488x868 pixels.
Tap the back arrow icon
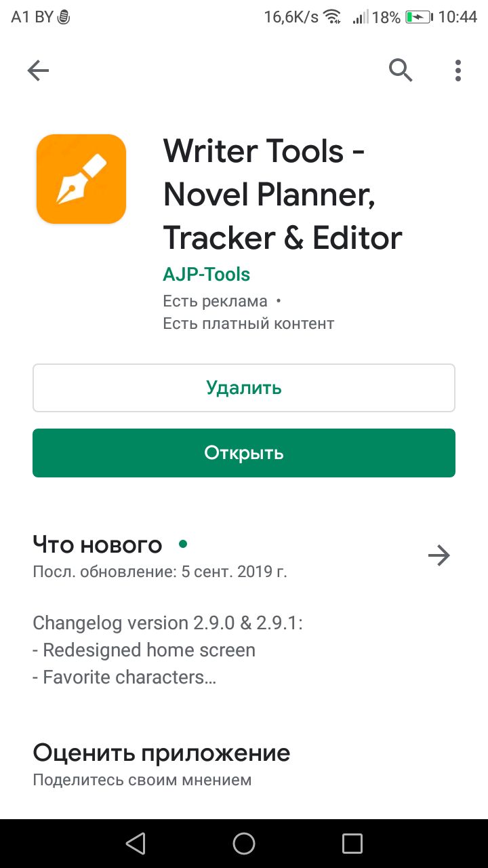coord(38,71)
